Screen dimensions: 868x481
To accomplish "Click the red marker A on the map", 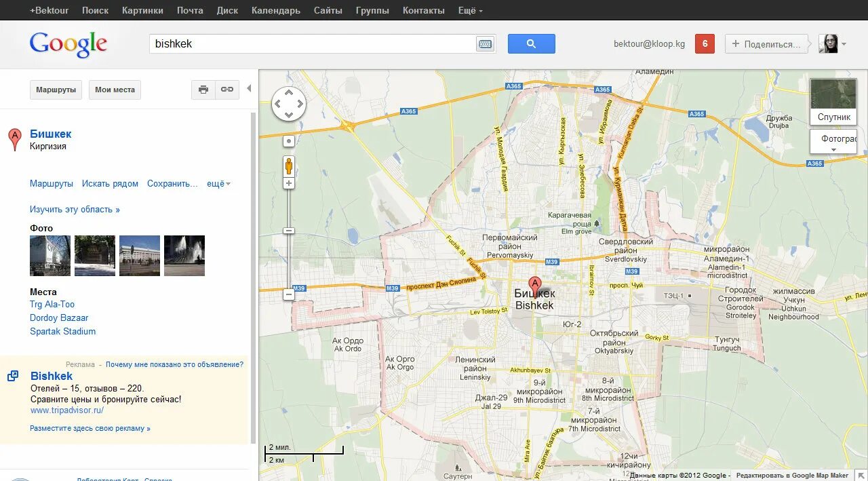I will pyautogui.click(x=535, y=287).
